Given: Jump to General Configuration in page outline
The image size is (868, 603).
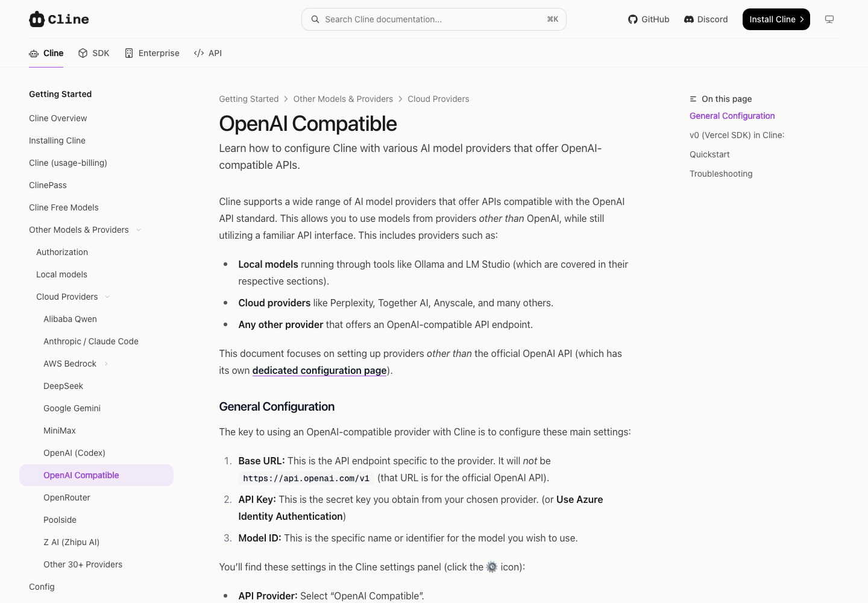Looking at the screenshot, I should tap(732, 116).
